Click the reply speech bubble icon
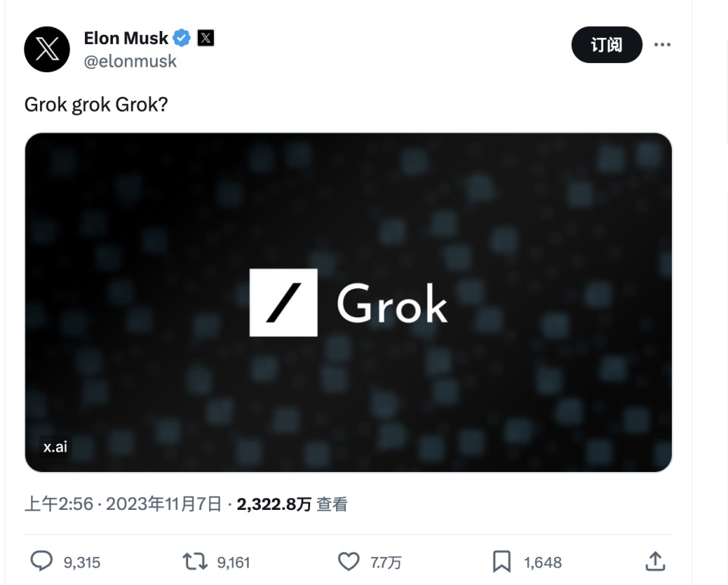This screenshot has width=728, height=585. click(x=42, y=561)
